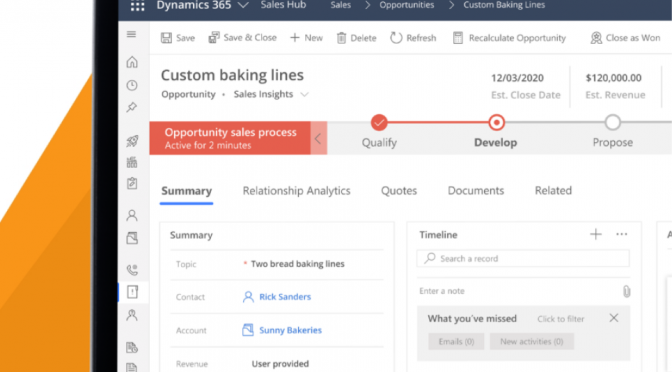Open Timeline more options ellipsis
The width and height of the screenshot is (672, 372).
click(621, 234)
